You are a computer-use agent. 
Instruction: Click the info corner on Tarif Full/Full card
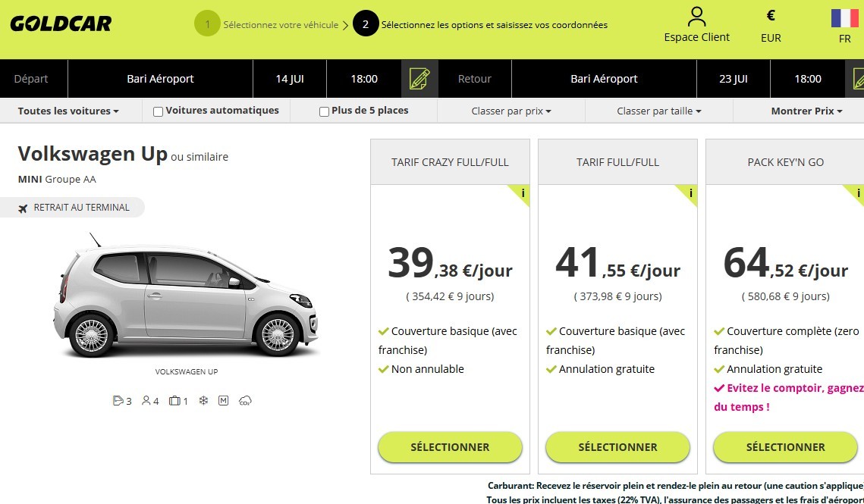click(690, 193)
